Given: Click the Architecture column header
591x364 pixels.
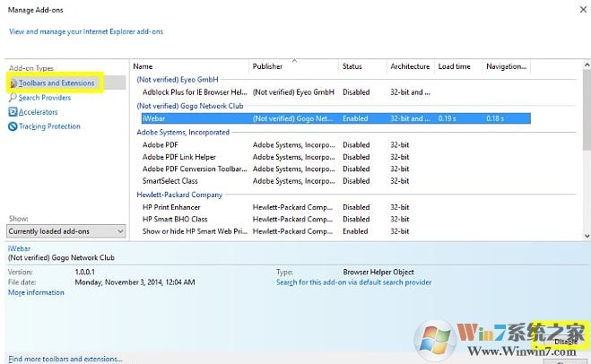Looking at the screenshot, I should tap(410, 66).
